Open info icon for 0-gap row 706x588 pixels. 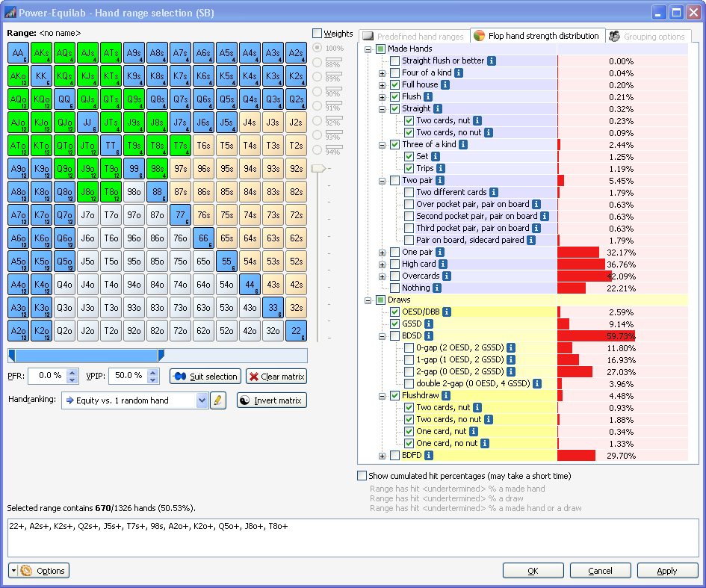coord(511,347)
